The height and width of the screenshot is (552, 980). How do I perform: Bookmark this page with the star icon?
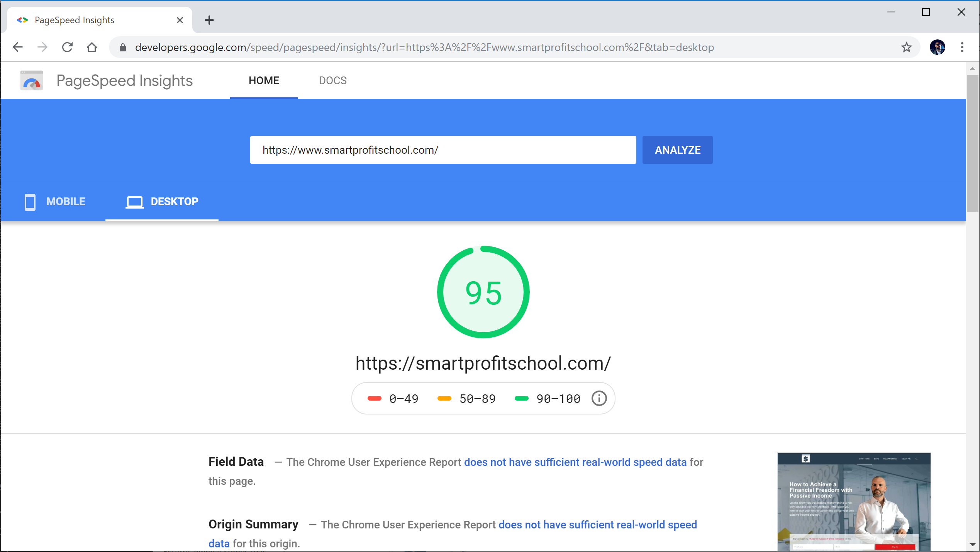[906, 47]
